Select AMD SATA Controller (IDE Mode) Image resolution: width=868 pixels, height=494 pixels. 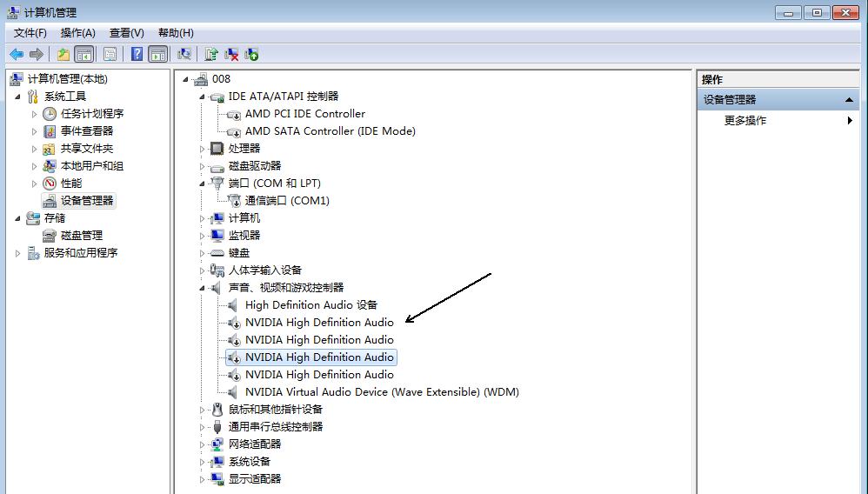331,131
